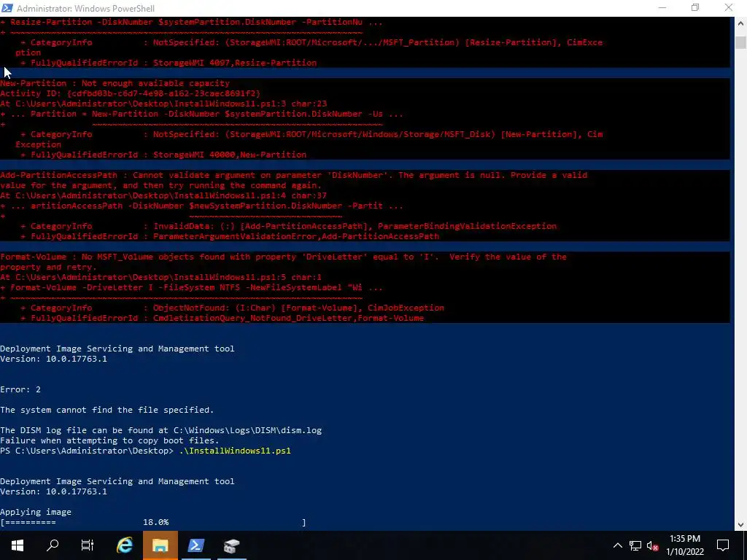The width and height of the screenshot is (747, 560).
Task: Open the Action Center notifications icon
Action: (723, 545)
